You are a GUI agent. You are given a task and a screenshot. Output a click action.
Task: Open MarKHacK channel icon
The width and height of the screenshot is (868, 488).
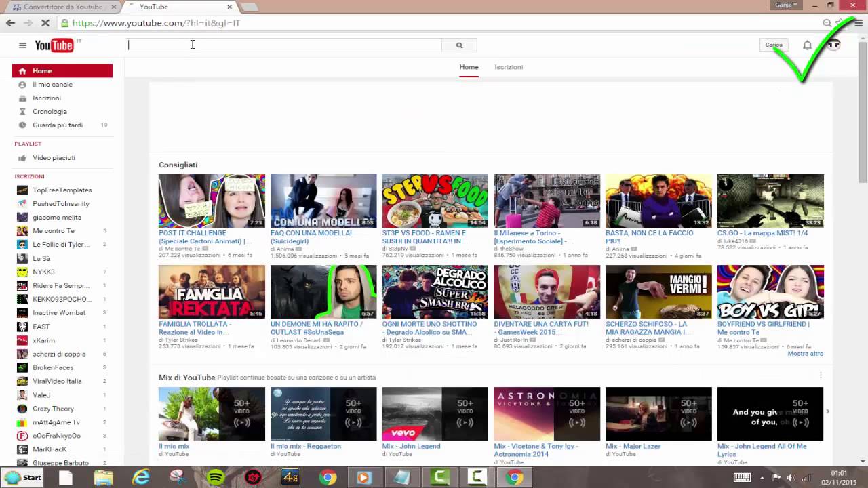click(x=22, y=449)
